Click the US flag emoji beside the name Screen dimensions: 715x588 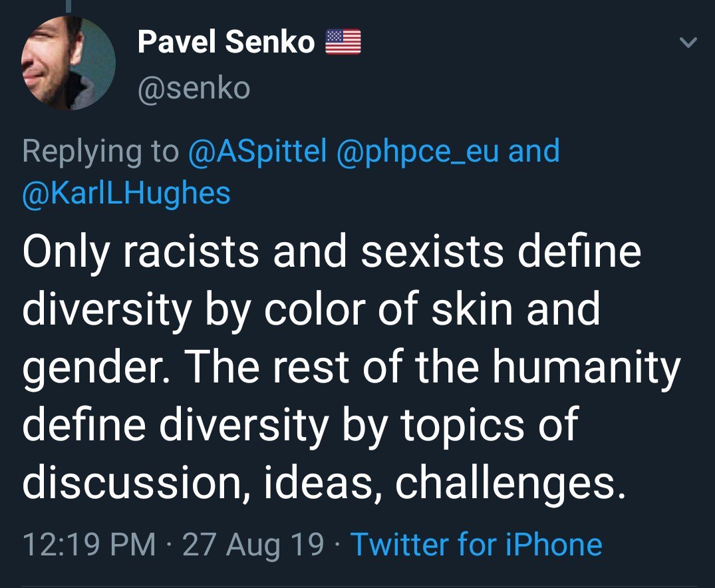[343, 42]
